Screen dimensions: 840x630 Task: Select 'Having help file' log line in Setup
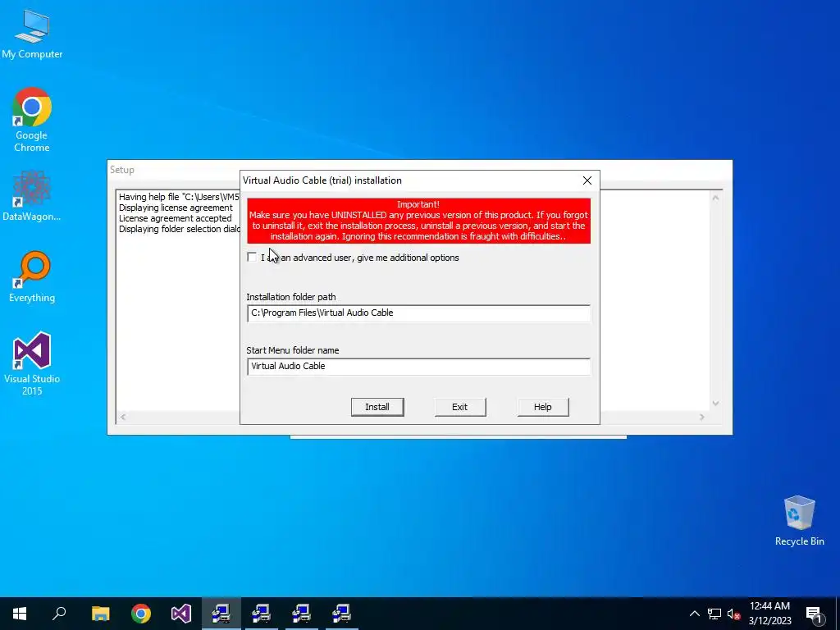tap(179, 197)
